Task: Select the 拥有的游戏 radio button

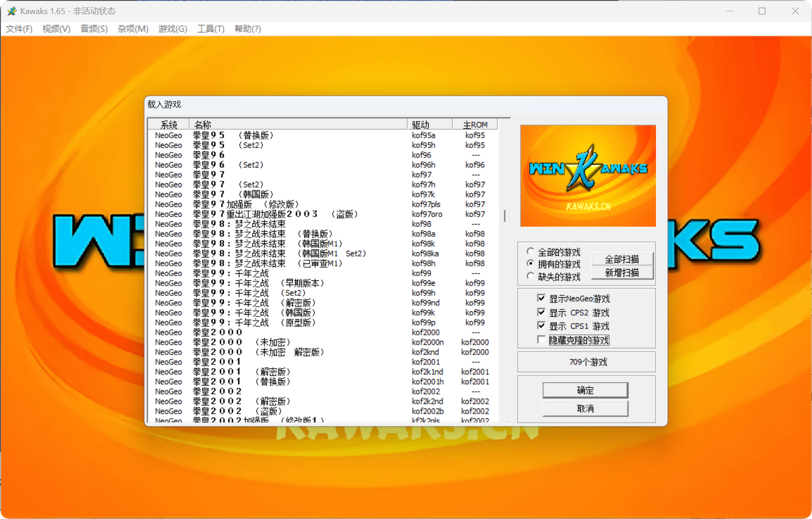Action: coord(530,264)
